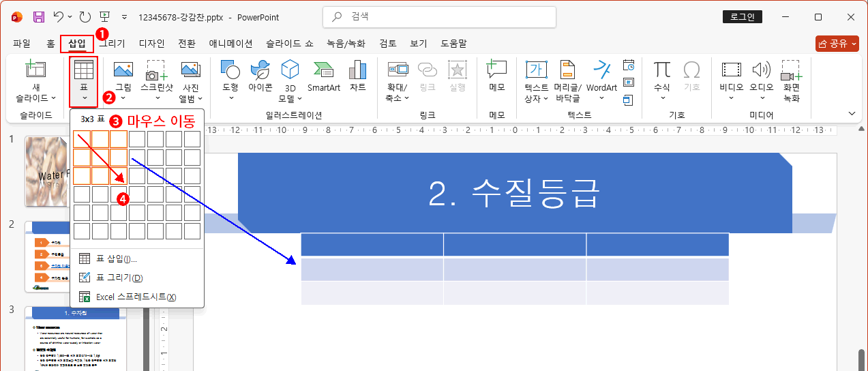Click the 3D 모델 icon
The width and height of the screenshot is (868, 371).
290,69
